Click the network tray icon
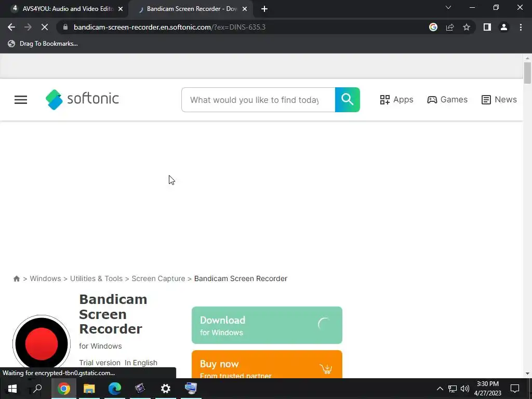Image resolution: width=532 pixels, height=399 pixels. (x=453, y=389)
